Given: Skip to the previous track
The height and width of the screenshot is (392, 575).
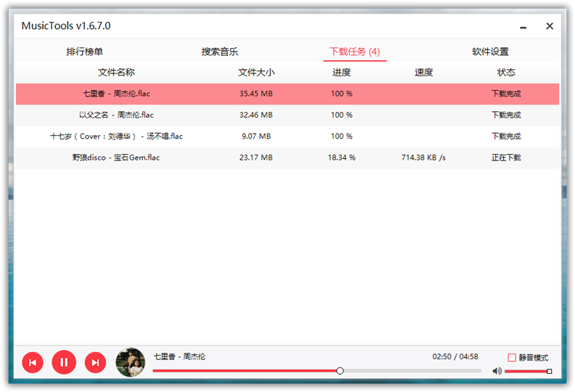Looking at the screenshot, I should [x=33, y=362].
